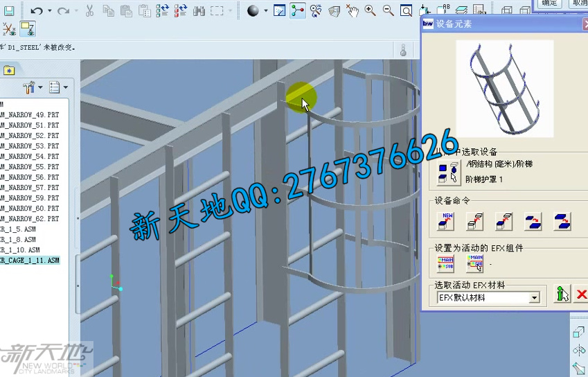Select the NARROW_55.PRT tree item

pyautogui.click(x=30, y=166)
